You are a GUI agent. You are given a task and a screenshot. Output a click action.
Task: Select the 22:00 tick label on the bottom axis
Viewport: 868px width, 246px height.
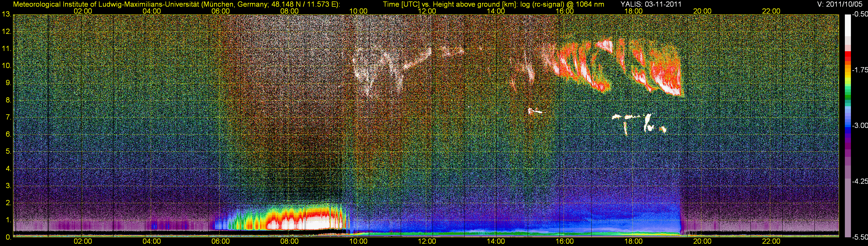[x=771, y=241]
